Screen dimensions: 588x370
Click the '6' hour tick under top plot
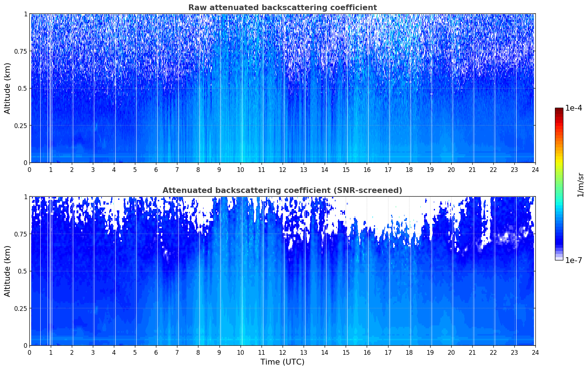click(156, 169)
